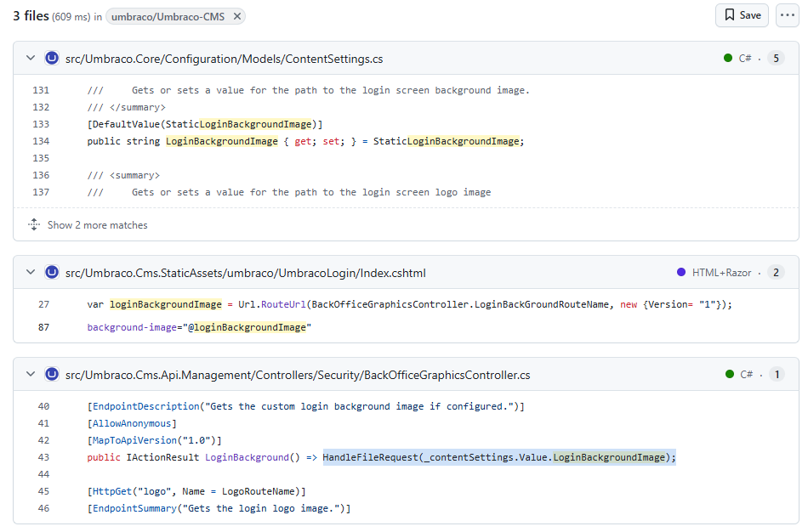This screenshot has width=808, height=532.
Task: Click green C# language dot on ContentSettings
Action: point(728,59)
